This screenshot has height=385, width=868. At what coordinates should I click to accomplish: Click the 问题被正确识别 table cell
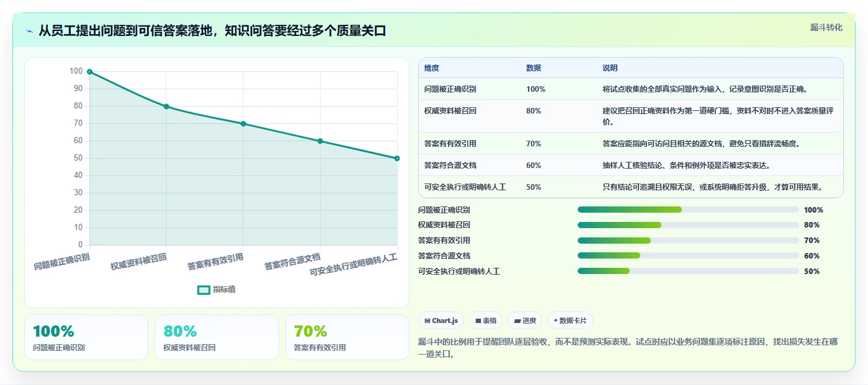pos(450,89)
